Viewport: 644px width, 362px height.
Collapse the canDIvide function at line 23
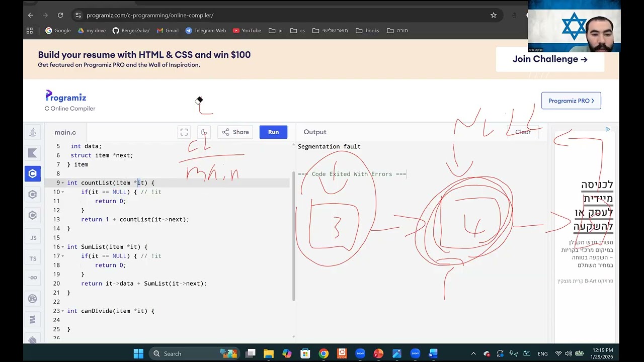(x=63, y=311)
